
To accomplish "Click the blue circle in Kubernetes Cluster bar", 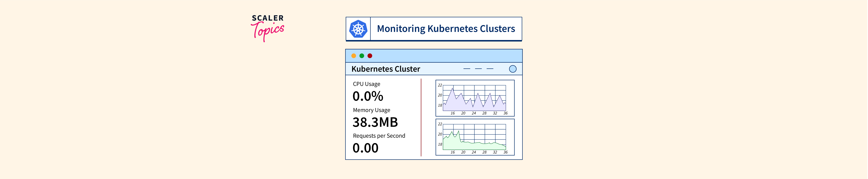I will [513, 69].
